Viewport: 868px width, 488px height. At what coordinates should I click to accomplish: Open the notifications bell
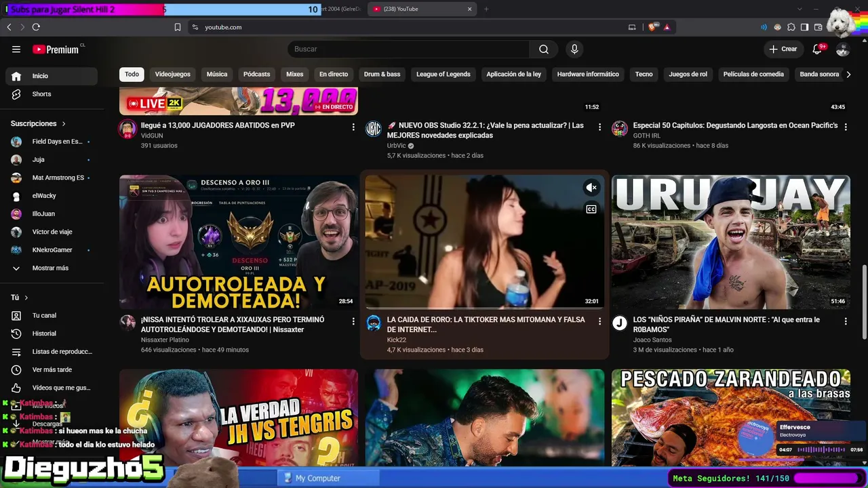(x=818, y=49)
